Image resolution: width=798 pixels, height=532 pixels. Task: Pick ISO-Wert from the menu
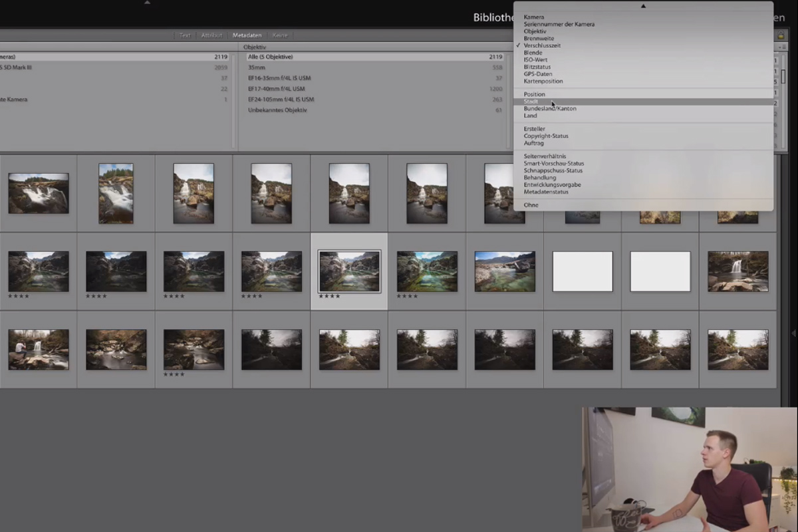point(643,60)
